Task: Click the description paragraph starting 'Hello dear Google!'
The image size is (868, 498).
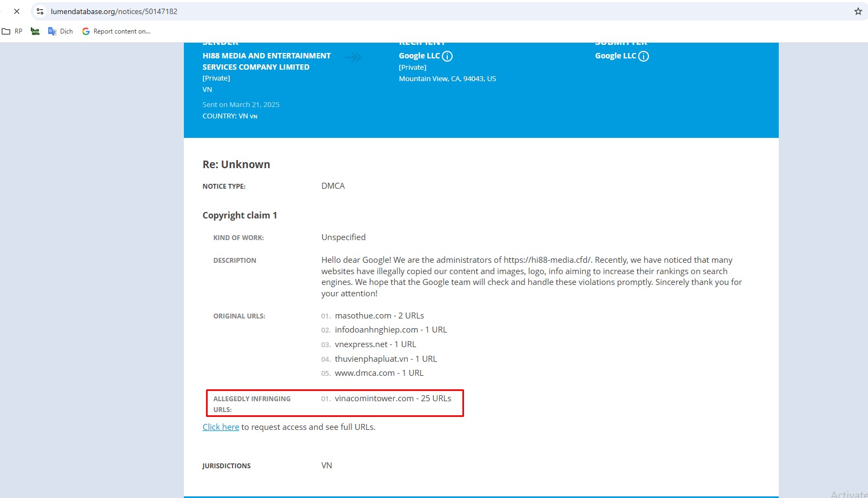Action: click(x=532, y=276)
